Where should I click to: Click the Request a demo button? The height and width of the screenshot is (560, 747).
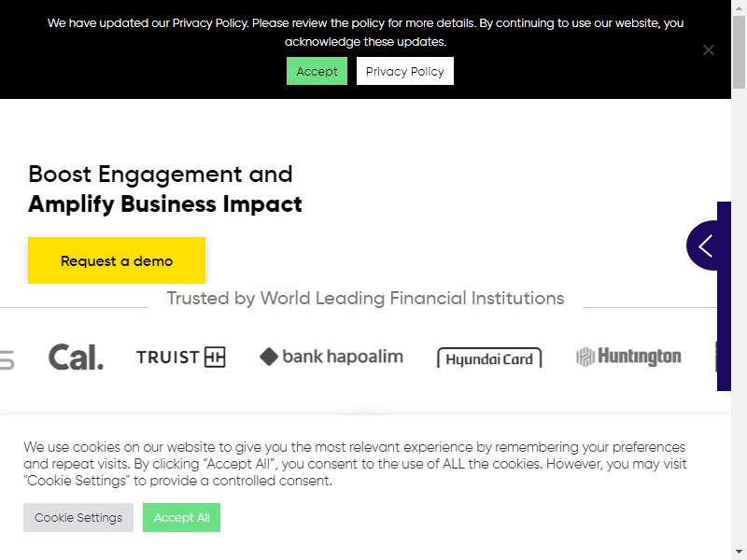[117, 260]
